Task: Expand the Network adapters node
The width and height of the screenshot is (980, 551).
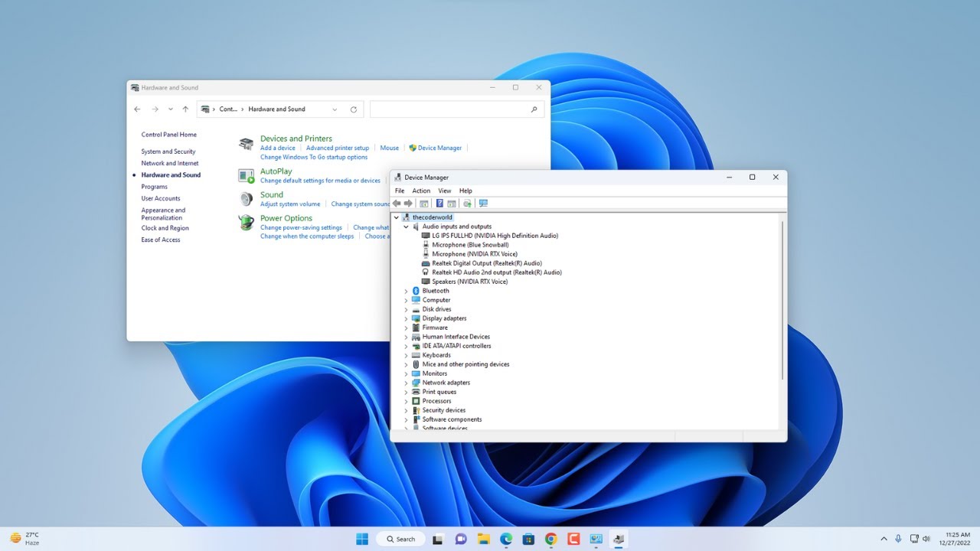Action: (x=406, y=382)
